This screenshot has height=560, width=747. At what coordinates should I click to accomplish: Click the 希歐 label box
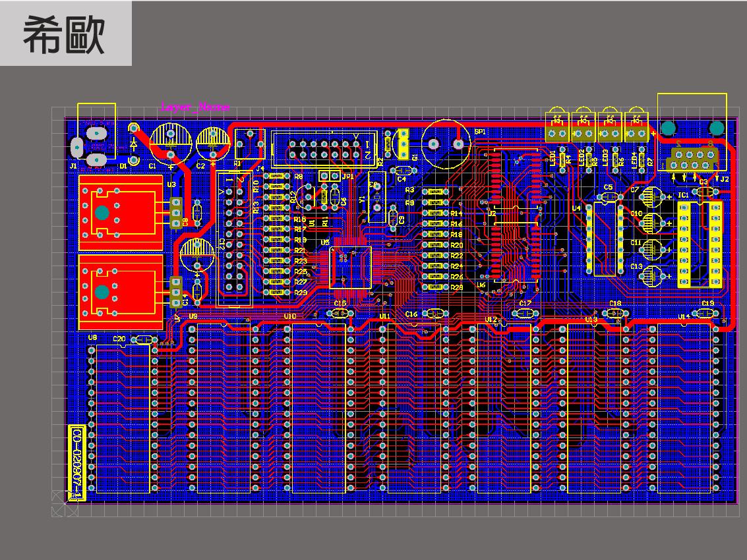pyautogui.click(x=65, y=34)
